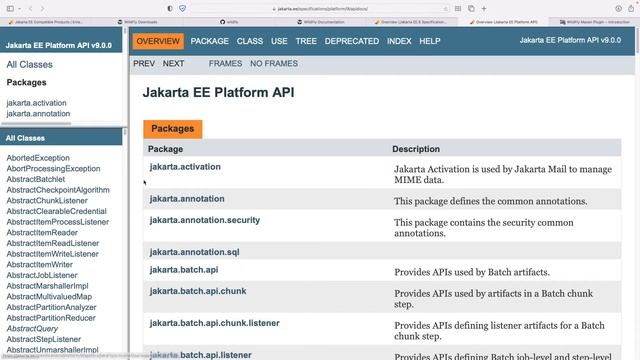Click the NEXT link
Image resolution: width=640 pixels, height=360 pixels.
(173, 64)
